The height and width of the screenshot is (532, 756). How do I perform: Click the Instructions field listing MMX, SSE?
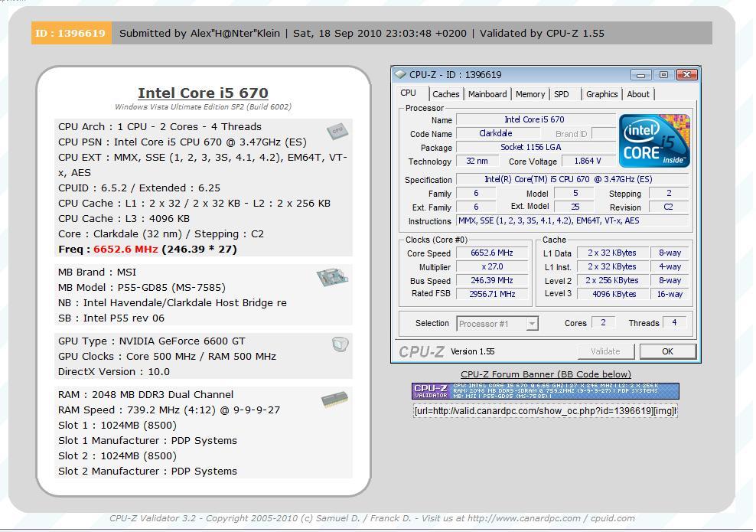pos(572,221)
